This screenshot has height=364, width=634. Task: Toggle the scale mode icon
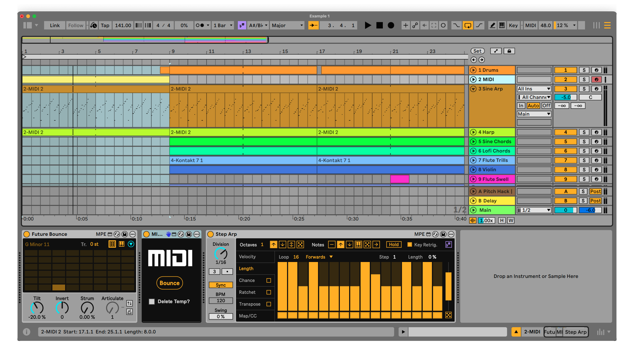coord(242,25)
